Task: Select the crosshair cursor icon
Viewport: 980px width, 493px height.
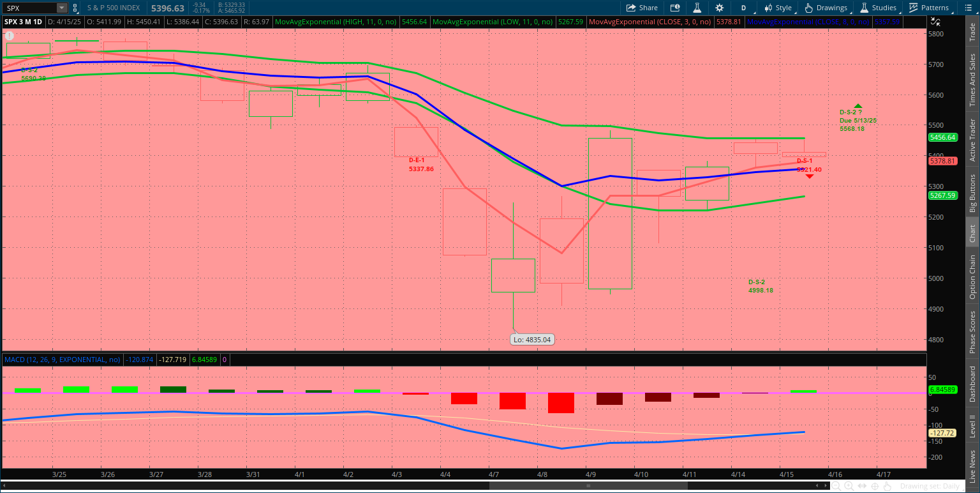Action: point(875,486)
